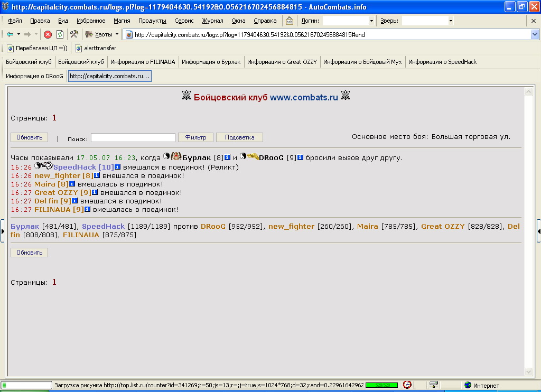Close current tab with toolbar X
This screenshot has width=541, height=392.
534,21
